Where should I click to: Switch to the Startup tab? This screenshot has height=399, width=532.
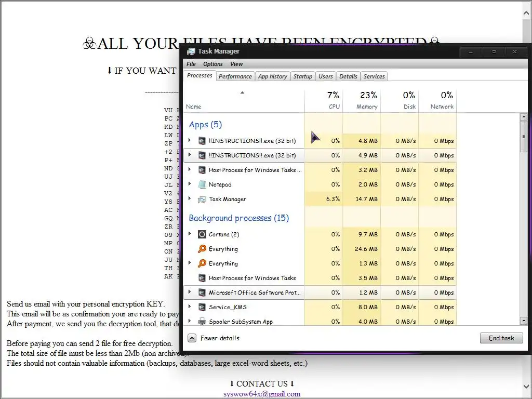303,76
